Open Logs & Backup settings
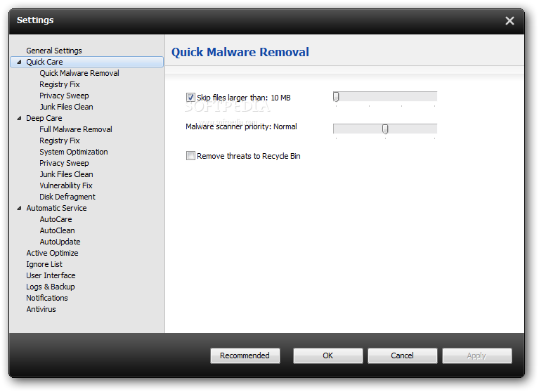The width and height of the screenshot is (539, 392). (51, 287)
